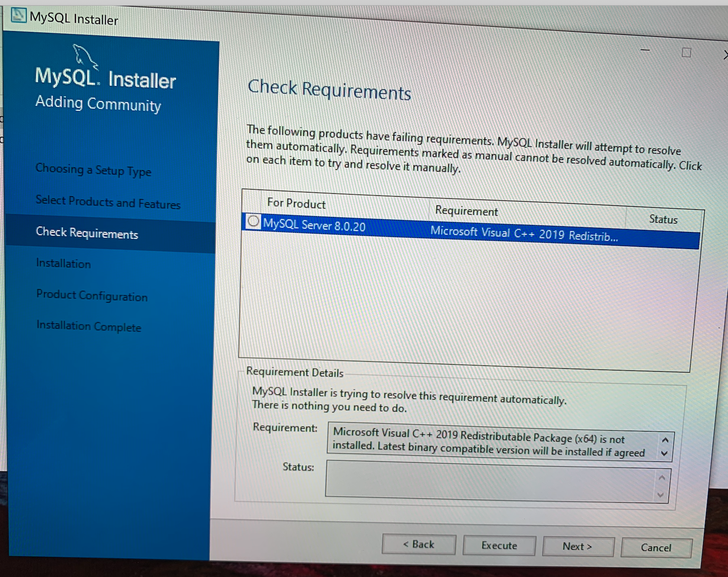Click the Requirement column header
The height and width of the screenshot is (577, 728).
[x=466, y=211]
